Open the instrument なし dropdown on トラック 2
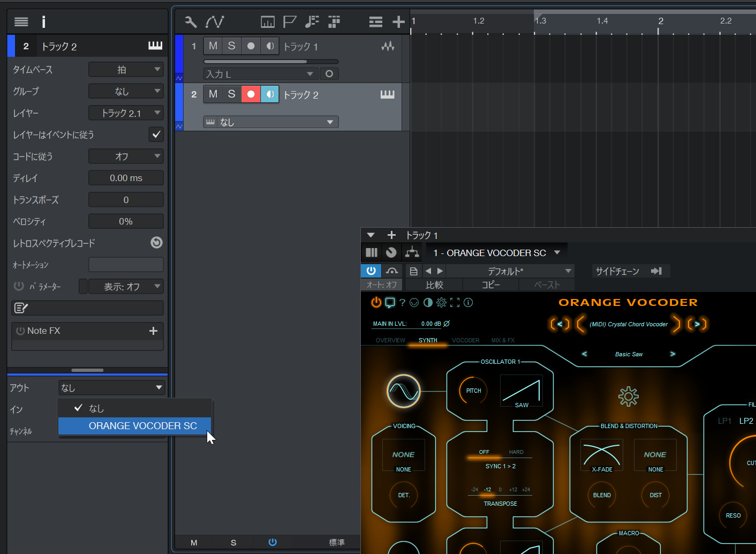 click(271, 122)
